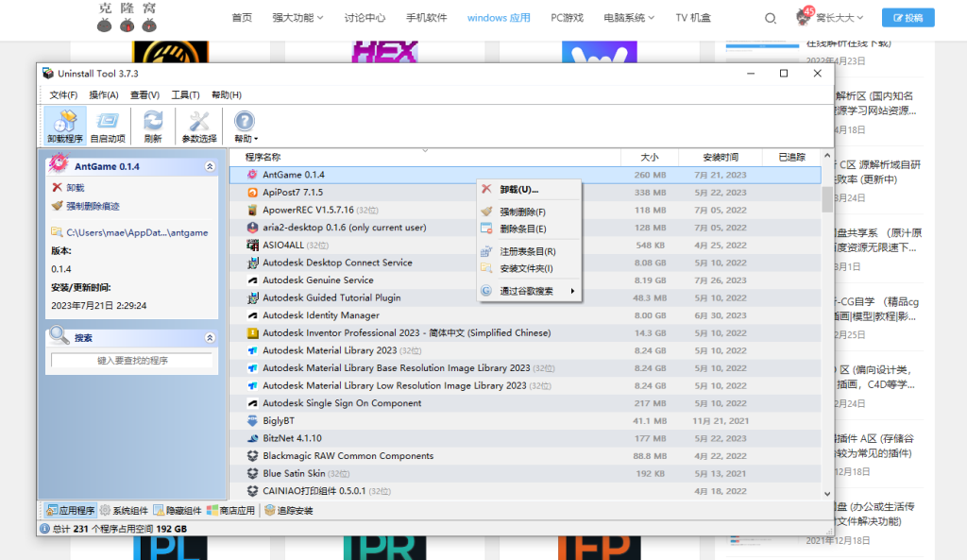Select the Low Resolution Image Library 2023 row
The width and height of the screenshot is (967, 560).
[525, 385]
